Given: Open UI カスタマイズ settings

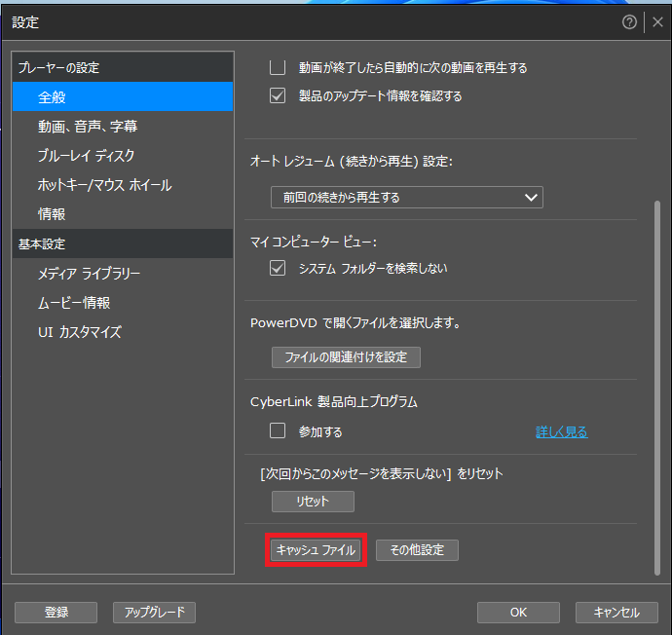Looking at the screenshot, I should click(123, 332).
